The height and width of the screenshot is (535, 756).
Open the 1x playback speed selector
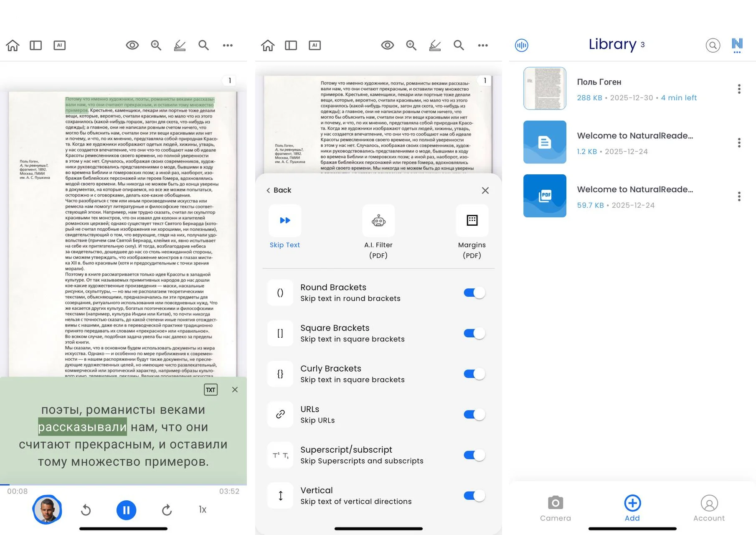coord(203,510)
